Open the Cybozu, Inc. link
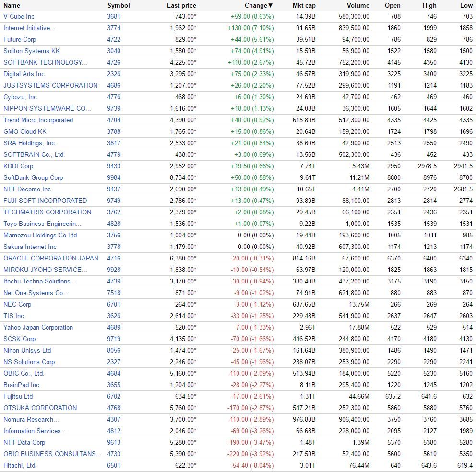The image size is (476, 472). pyautogui.click(x=21, y=97)
